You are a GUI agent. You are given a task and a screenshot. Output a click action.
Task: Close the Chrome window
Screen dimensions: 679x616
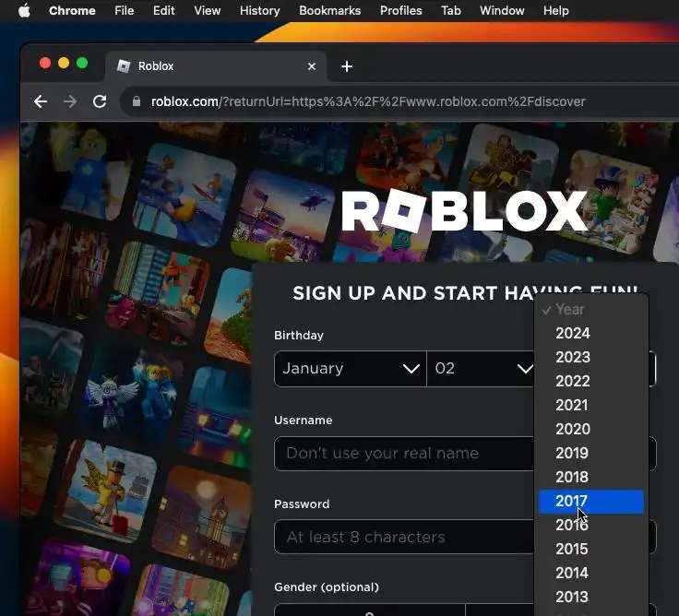(x=45, y=64)
